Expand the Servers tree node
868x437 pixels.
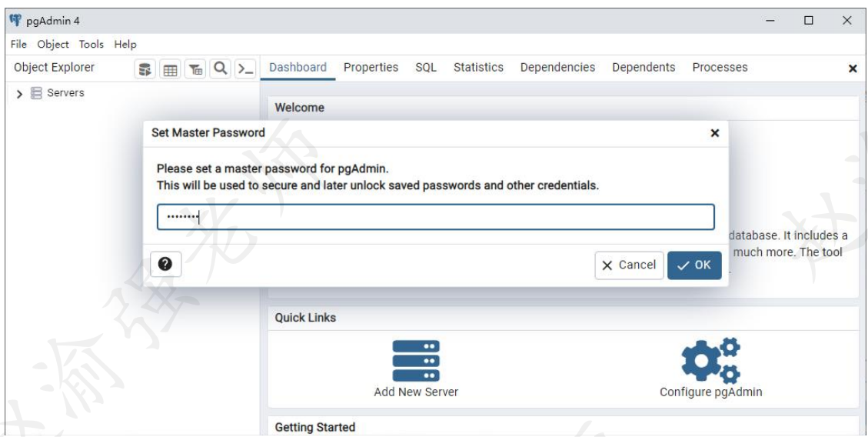tap(19, 94)
